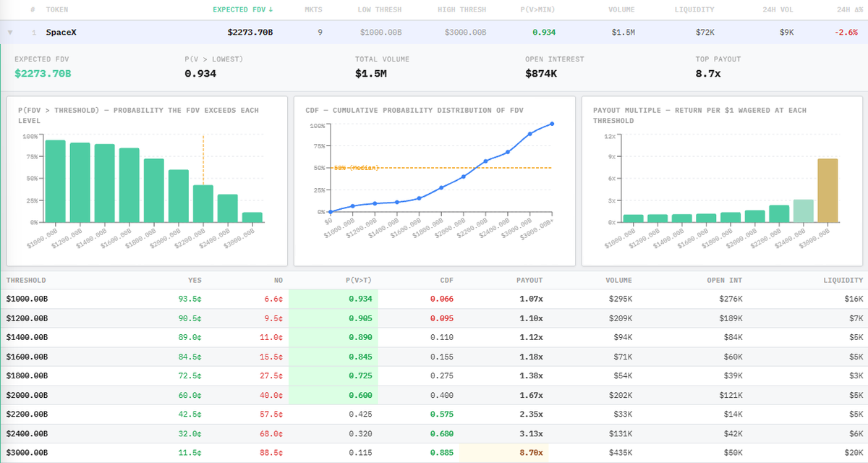Click the 1.67x payout cell
Viewport: 868px width, 463px height.
tap(530, 395)
